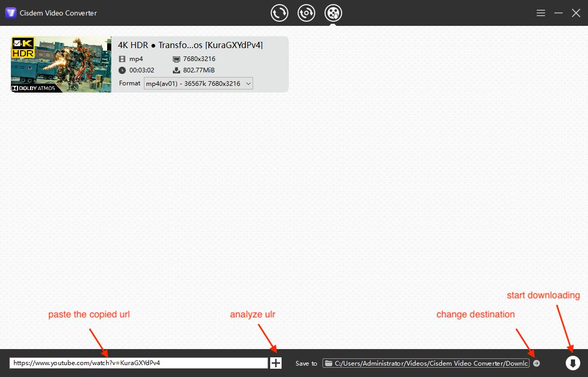The width and height of the screenshot is (588, 377).
Task: Analyze the URL with the plus button
Action: 276,363
